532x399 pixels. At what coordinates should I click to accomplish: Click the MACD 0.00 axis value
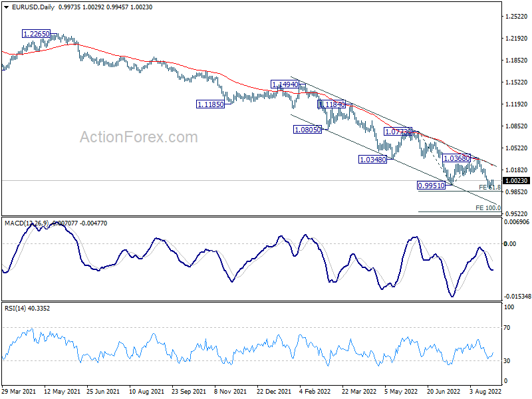tap(511, 243)
